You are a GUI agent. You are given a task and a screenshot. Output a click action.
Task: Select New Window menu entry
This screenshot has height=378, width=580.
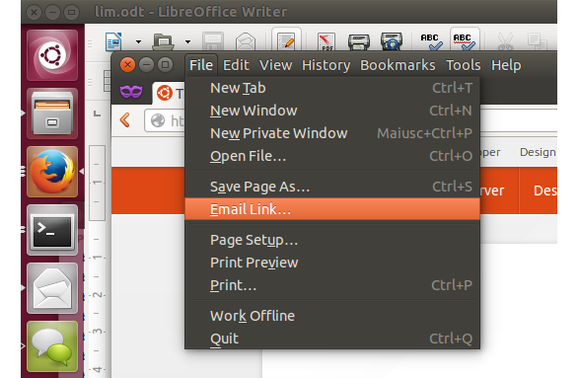(332, 111)
